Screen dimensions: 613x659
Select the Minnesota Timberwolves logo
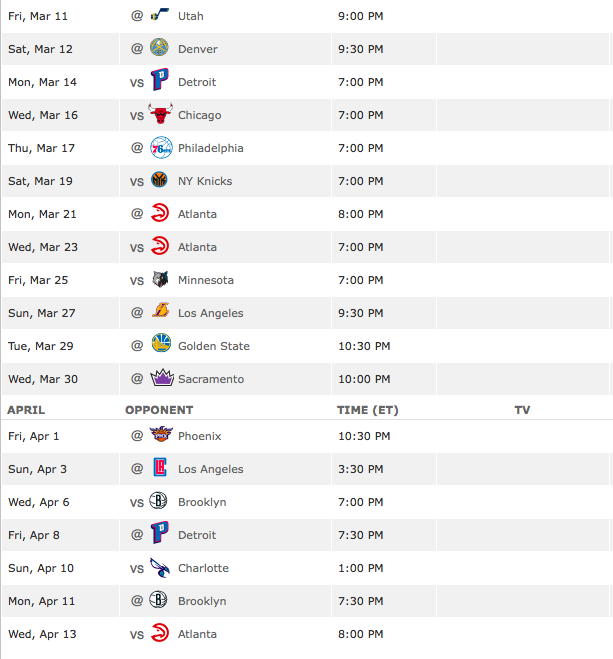[160, 279]
